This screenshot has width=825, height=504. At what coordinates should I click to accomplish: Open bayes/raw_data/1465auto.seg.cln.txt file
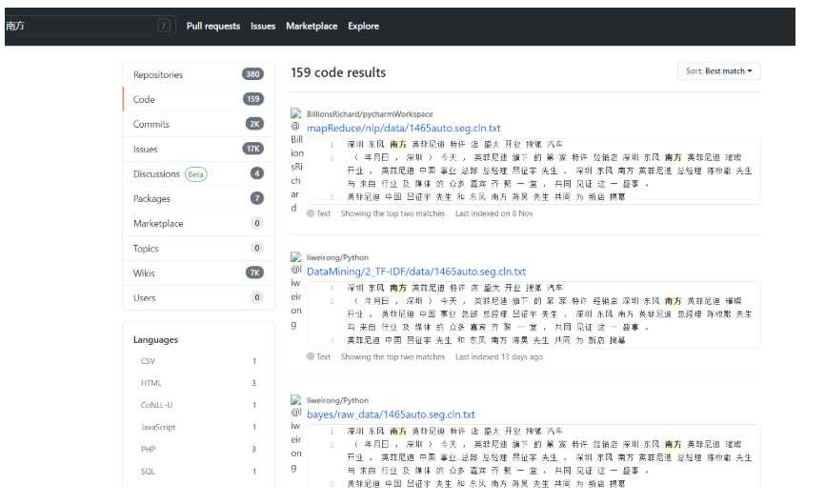click(x=391, y=414)
